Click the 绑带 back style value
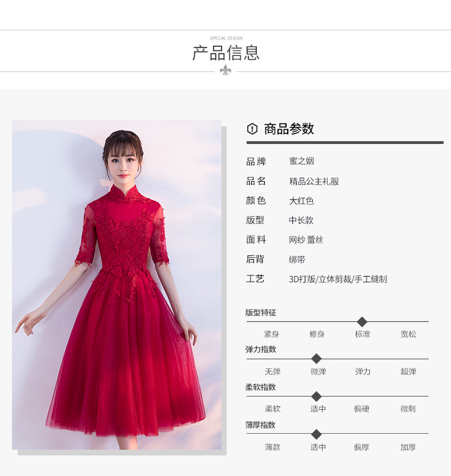Screen dimensions: 451x476 [297, 259]
